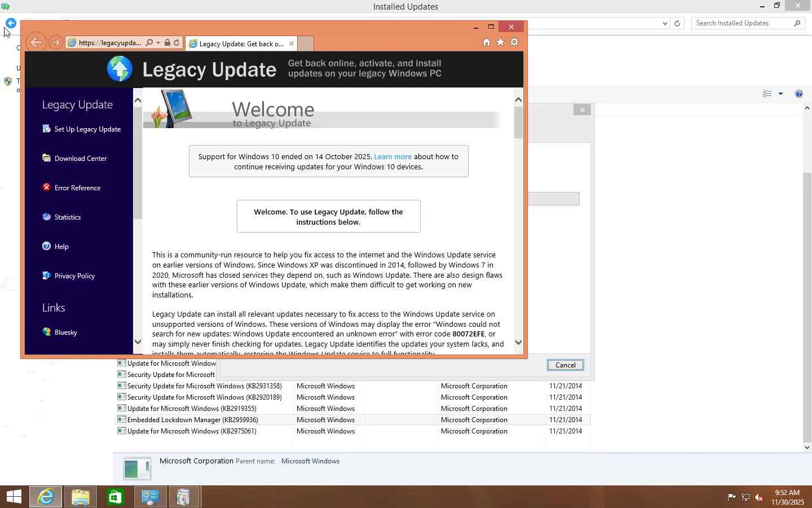812x508 pixels.
Task: Select Embedded Lockdown Manager (KB2959936) row
Action: 353,420
